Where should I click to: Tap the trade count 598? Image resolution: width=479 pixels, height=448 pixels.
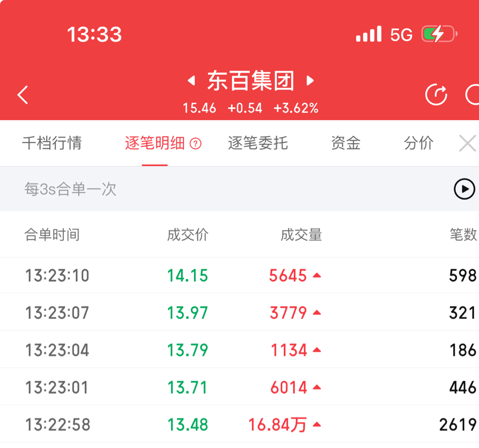[463, 275]
